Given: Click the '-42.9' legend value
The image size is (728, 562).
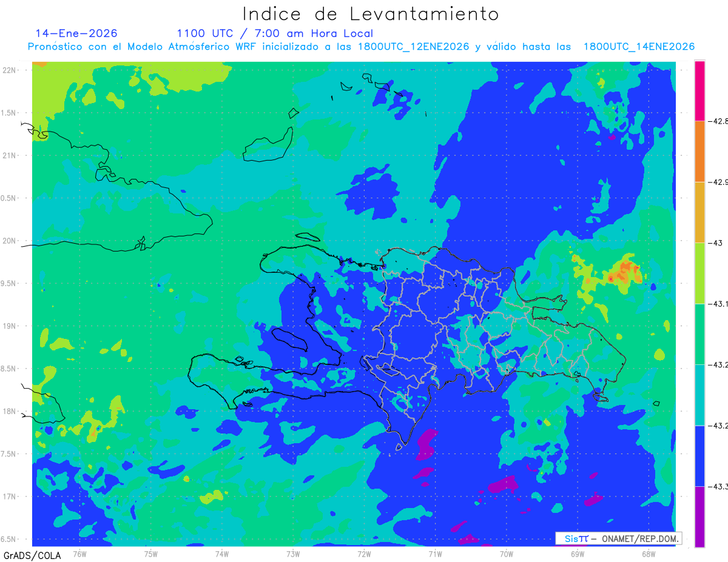Looking at the screenshot, I should pyautogui.click(x=718, y=182).
